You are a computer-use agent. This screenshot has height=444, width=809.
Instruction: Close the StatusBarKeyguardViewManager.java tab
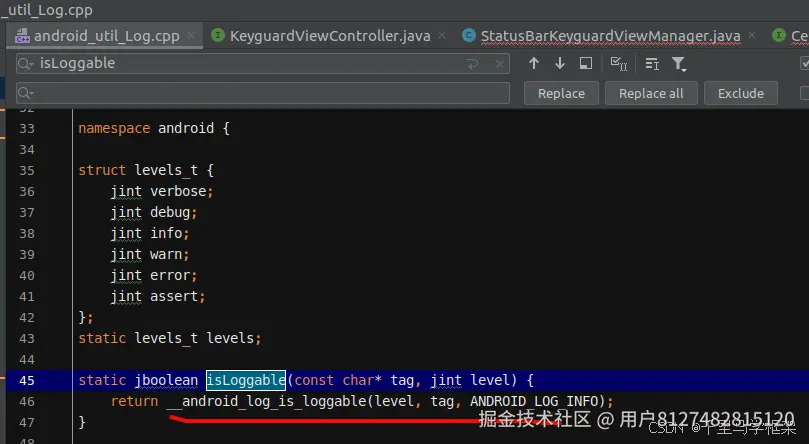(x=752, y=36)
